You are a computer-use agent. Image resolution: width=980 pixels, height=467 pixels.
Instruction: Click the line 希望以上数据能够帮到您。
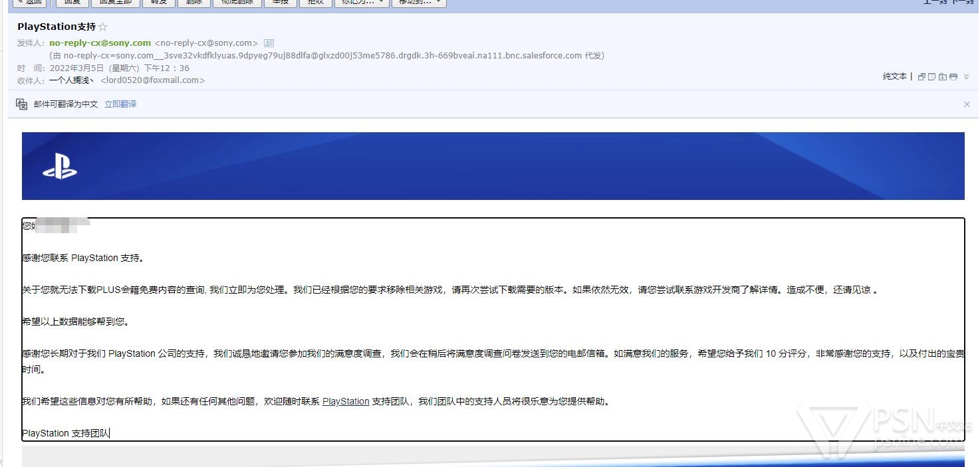tap(76, 322)
